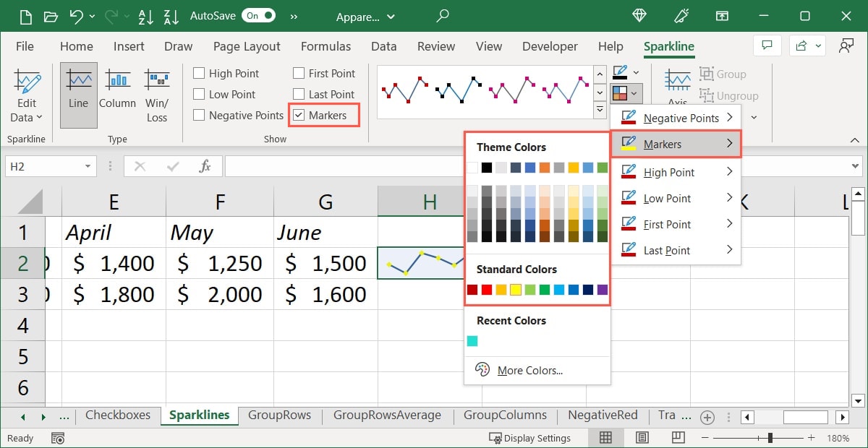The width and height of the screenshot is (868, 448).
Task: Open Display Settings in status bar
Action: (x=529, y=438)
